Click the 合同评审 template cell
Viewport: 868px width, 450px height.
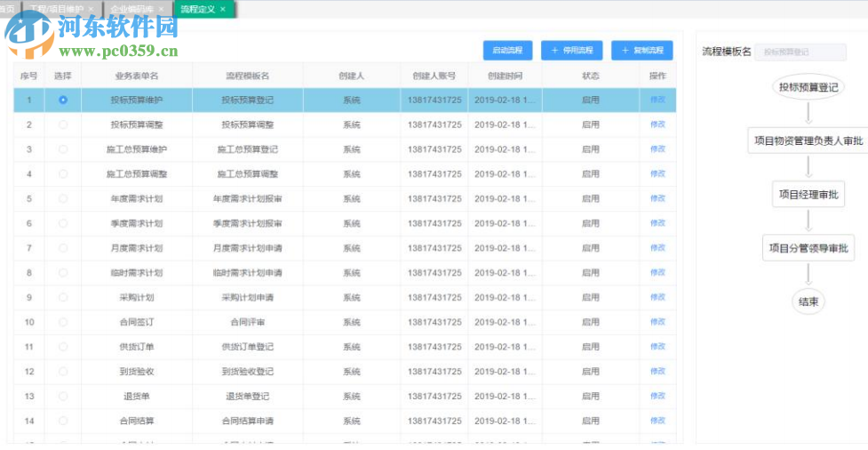tap(248, 322)
